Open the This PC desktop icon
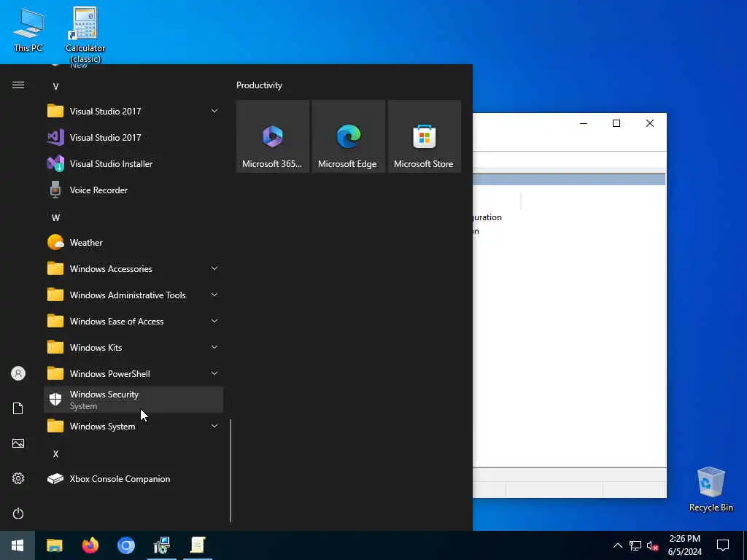This screenshot has width=747, height=560. tap(28, 31)
